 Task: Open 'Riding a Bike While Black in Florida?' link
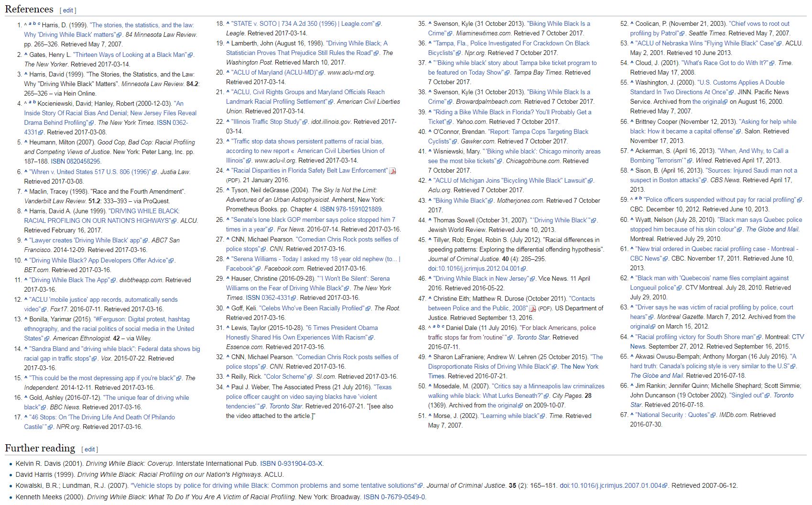point(509,117)
